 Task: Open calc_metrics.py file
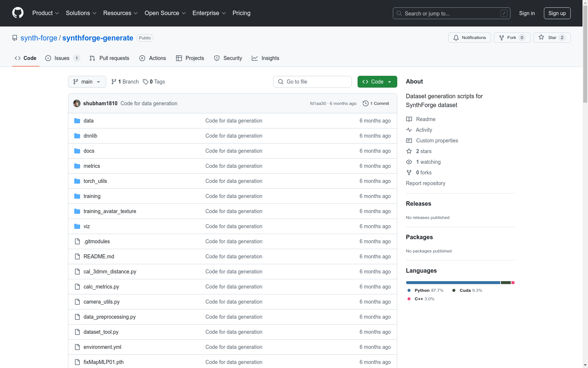(x=101, y=287)
